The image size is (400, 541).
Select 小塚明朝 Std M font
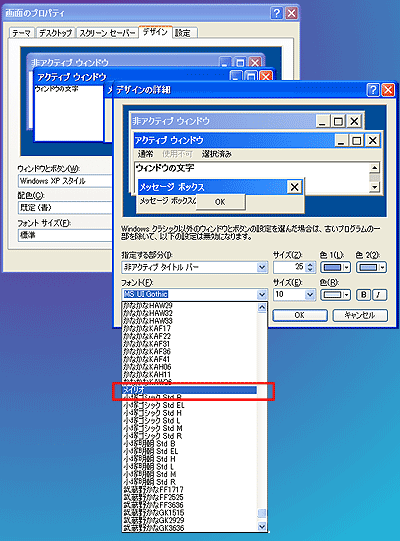pyautogui.click(x=189, y=474)
